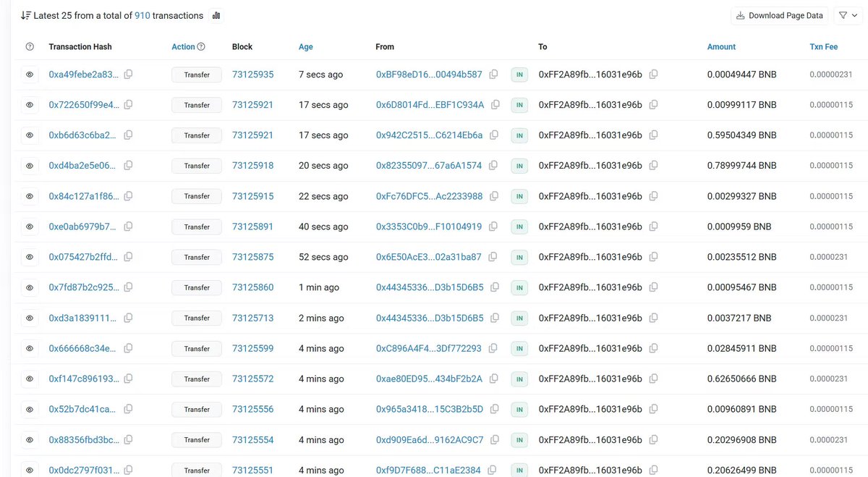
Task: Preview transaction 0x722650f99e4 with eye icon
Action: click(30, 105)
